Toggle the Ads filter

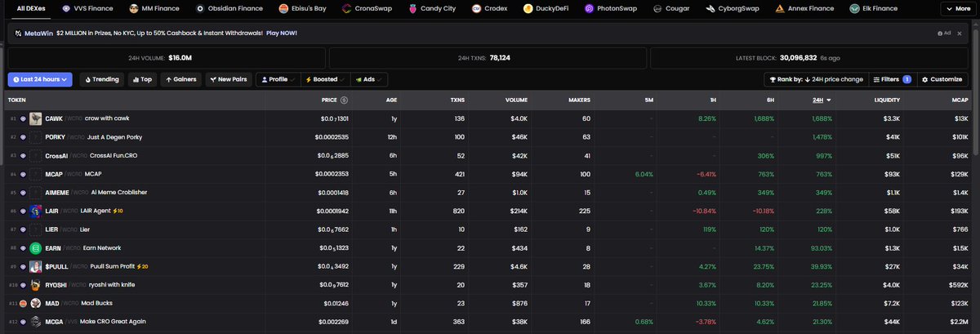(369, 79)
